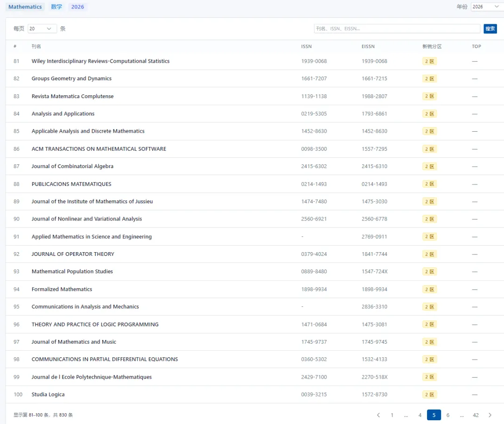
Task: Select Journal of Combinatorial Algebra
Action: (73, 166)
